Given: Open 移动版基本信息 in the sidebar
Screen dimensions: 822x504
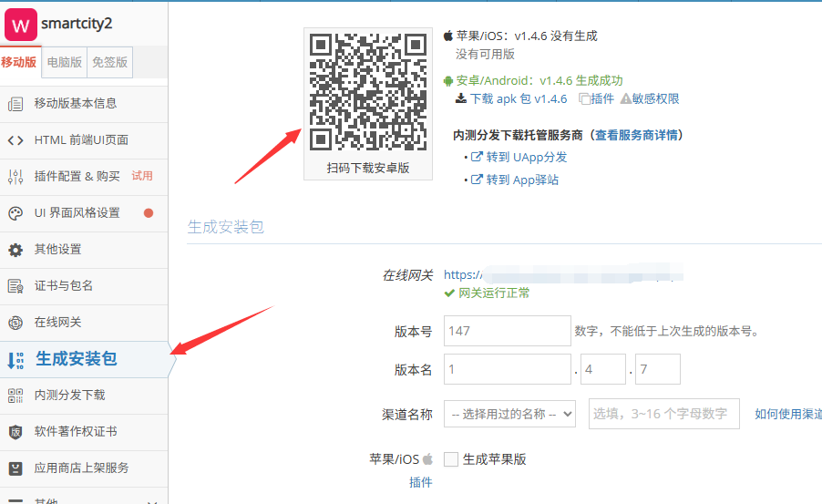Looking at the screenshot, I should [x=75, y=104].
